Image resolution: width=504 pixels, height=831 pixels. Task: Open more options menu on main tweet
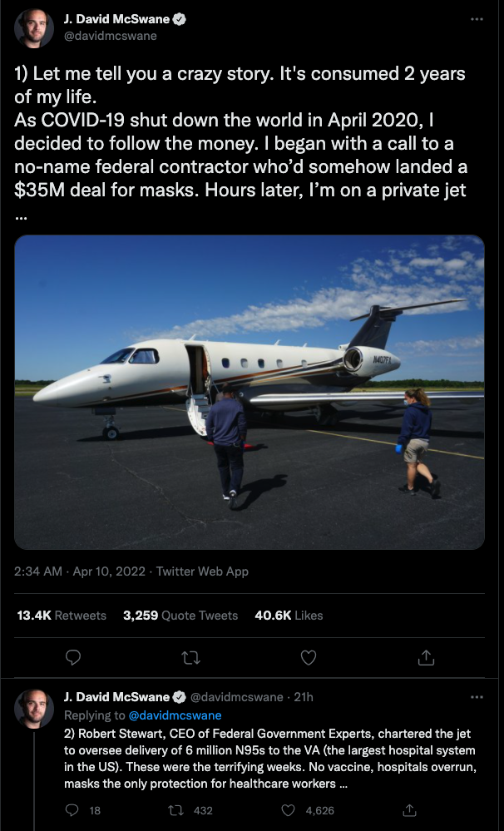pos(477,19)
